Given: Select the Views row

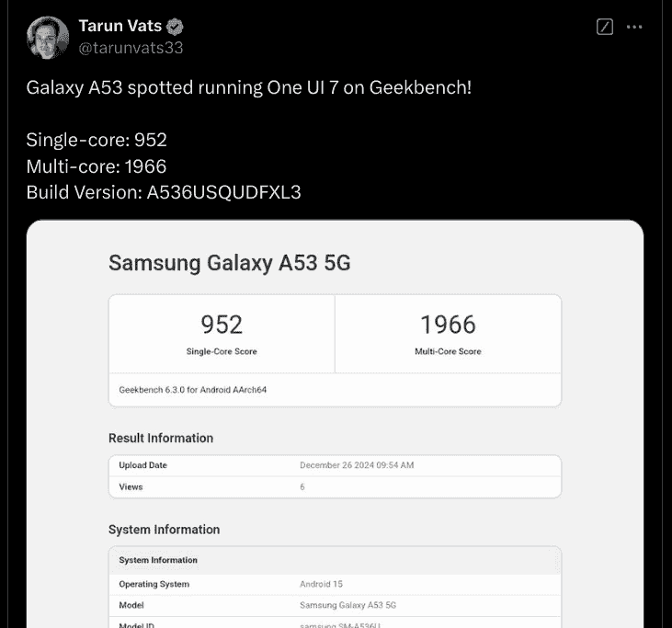Looking at the screenshot, I should click(335, 486).
